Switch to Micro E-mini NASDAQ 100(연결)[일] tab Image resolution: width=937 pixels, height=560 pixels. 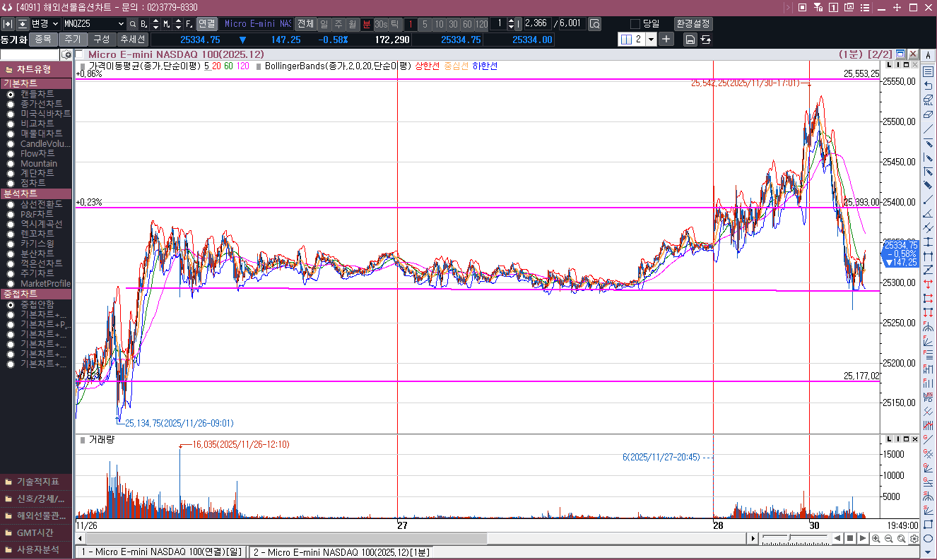click(161, 552)
